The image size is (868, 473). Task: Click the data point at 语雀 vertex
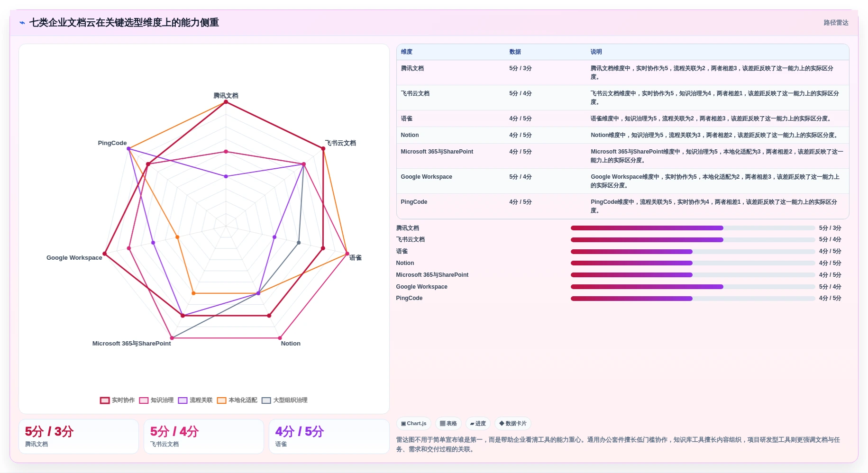(347, 254)
